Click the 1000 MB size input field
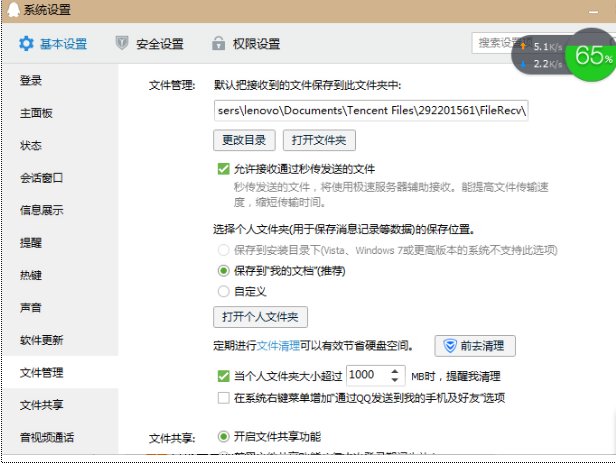The width and height of the screenshot is (616, 465). (368, 375)
